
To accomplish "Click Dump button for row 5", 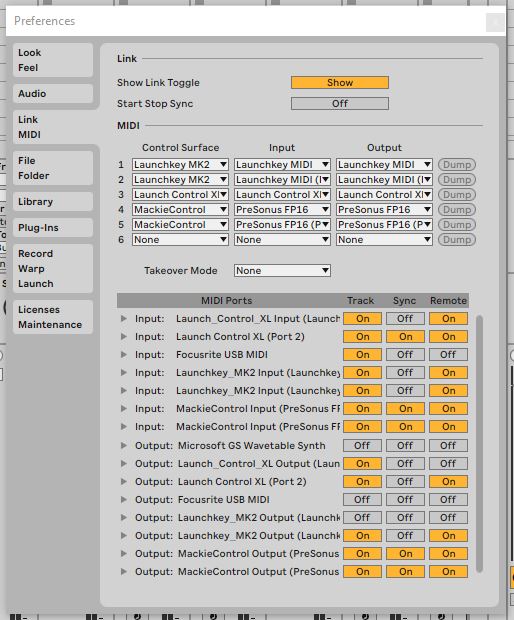I will (x=457, y=225).
